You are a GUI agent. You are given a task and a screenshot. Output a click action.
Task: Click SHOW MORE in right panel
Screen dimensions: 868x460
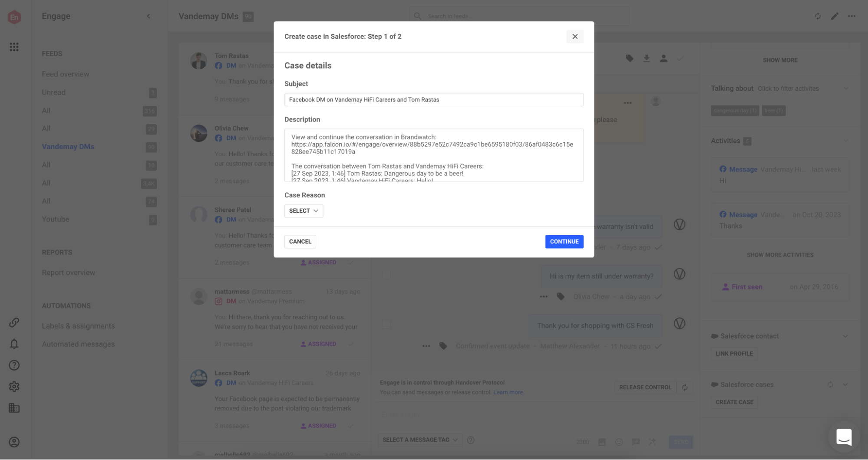[x=780, y=60]
